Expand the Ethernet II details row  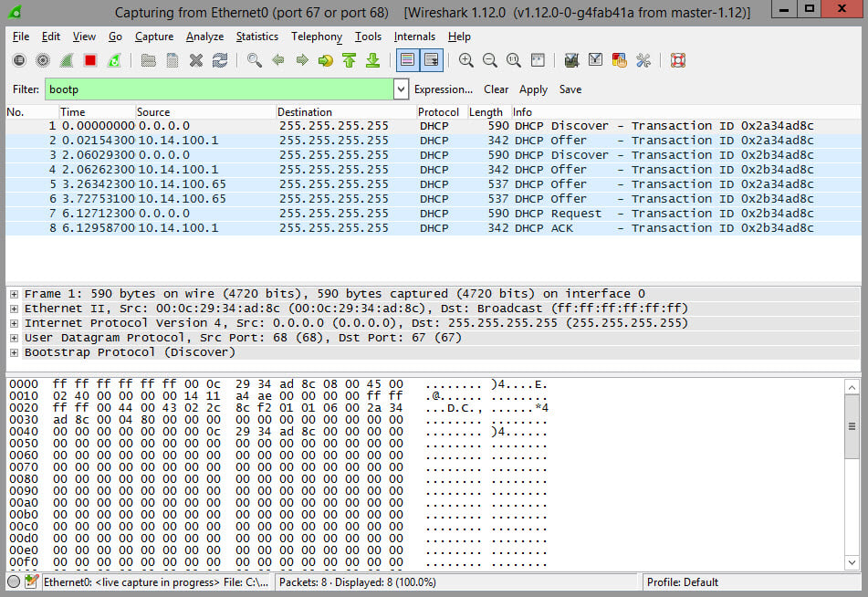(15, 309)
